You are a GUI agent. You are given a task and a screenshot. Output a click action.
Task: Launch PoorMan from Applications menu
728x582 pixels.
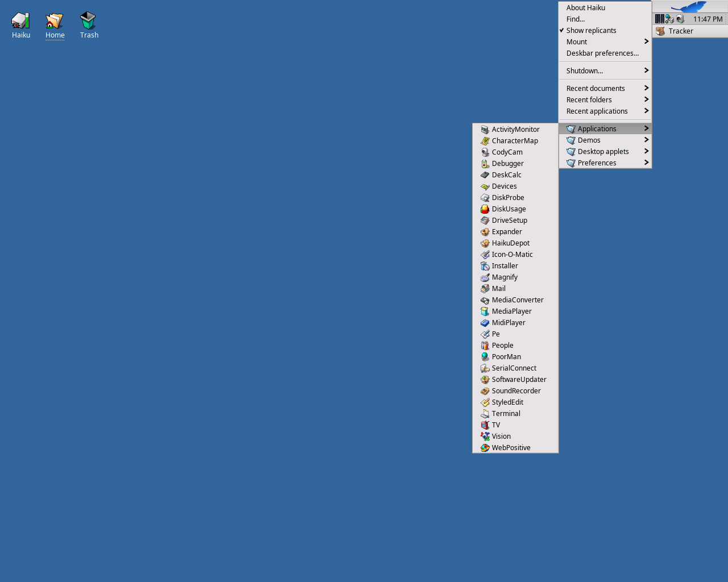(x=515, y=357)
